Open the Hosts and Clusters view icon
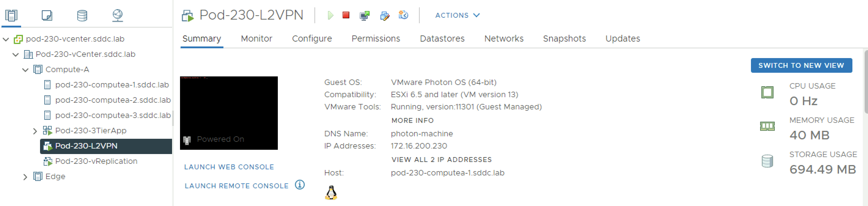Image resolution: width=868 pixels, height=206 pixels. pyautogui.click(x=11, y=16)
